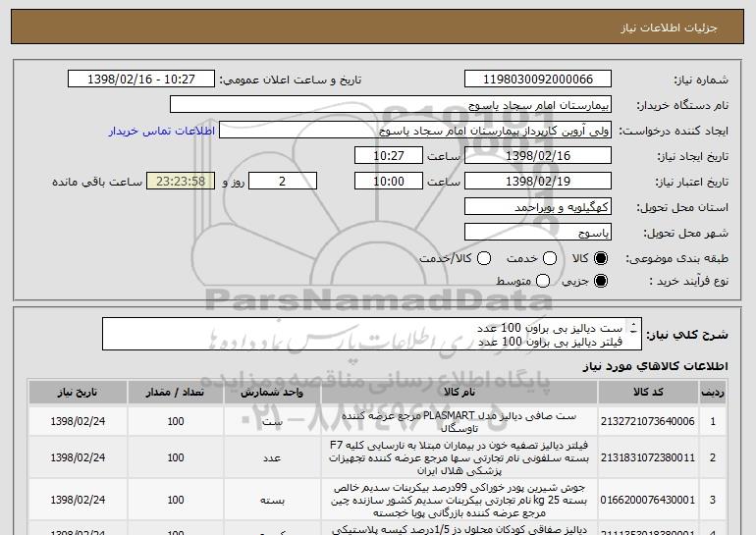Click the request creator field ولی آروین
The height and width of the screenshot is (535, 756).
coord(415,131)
